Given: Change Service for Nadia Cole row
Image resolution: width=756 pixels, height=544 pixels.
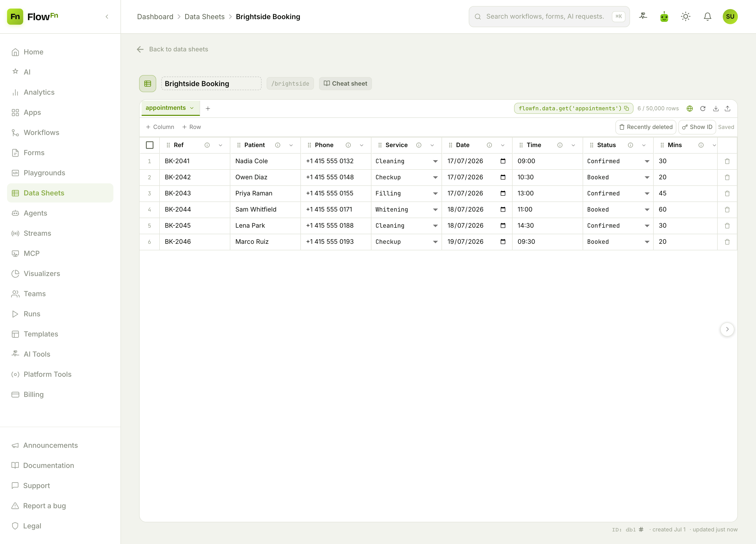Looking at the screenshot, I should 406,161.
